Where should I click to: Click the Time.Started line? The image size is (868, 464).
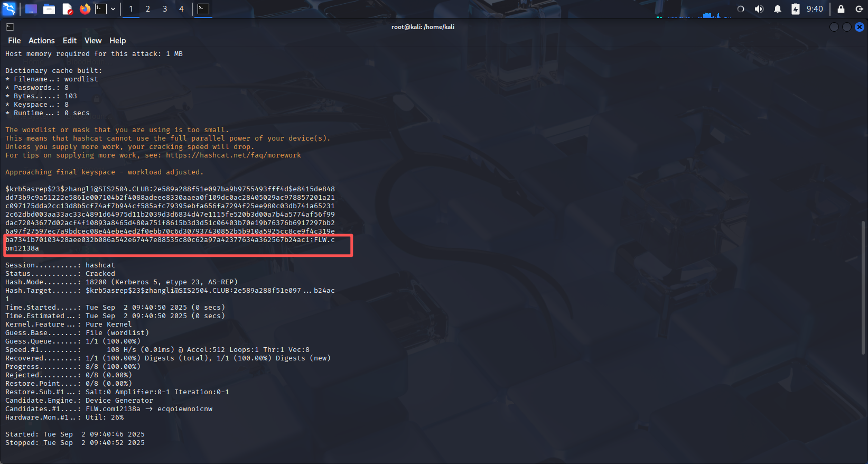[115, 308]
